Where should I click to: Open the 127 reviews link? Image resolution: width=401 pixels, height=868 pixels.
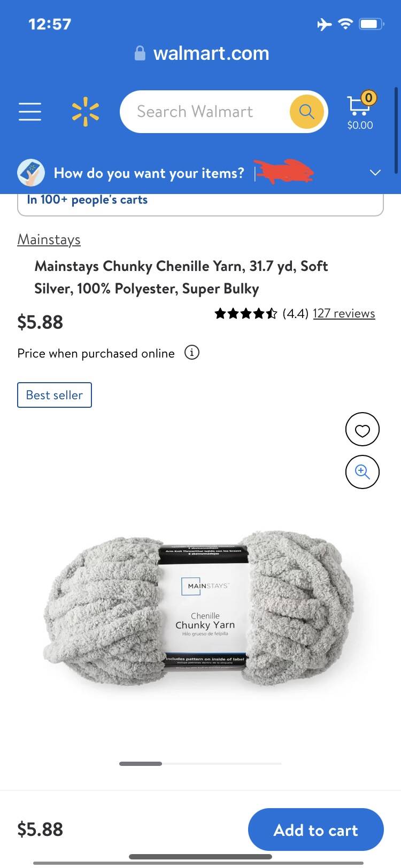pyautogui.click(x=344, y=313)
